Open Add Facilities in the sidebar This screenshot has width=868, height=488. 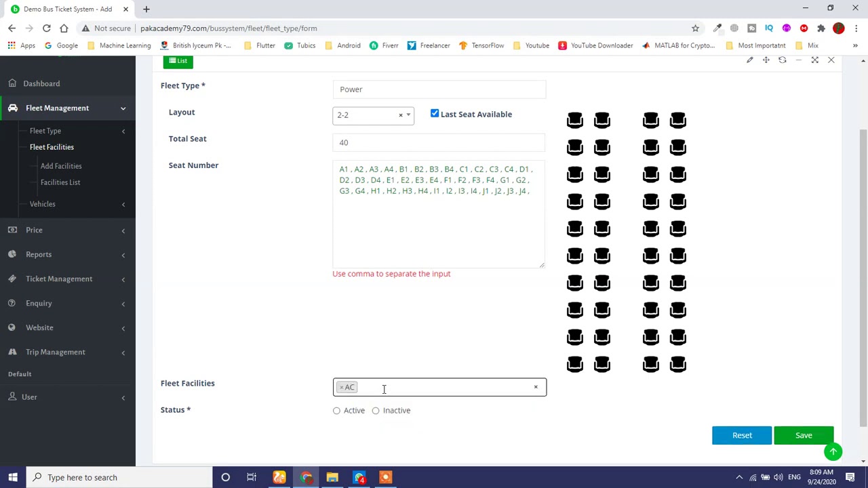tap(61, 166)
